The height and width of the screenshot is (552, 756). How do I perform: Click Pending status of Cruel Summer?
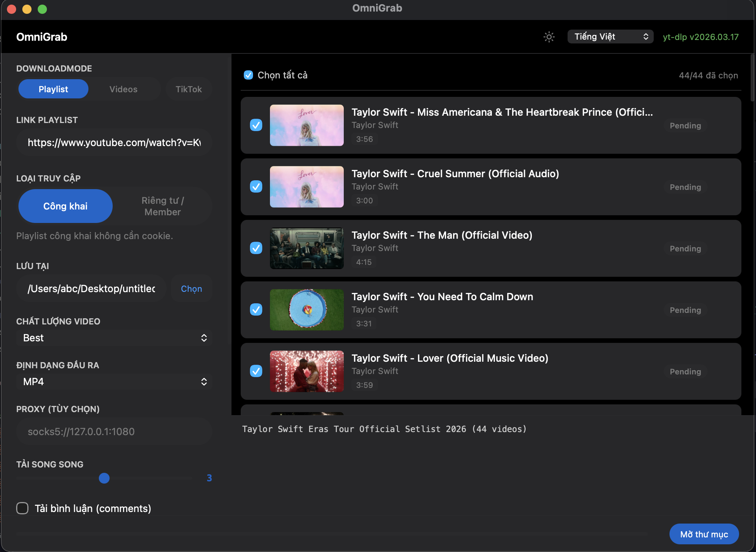(685, 187)
